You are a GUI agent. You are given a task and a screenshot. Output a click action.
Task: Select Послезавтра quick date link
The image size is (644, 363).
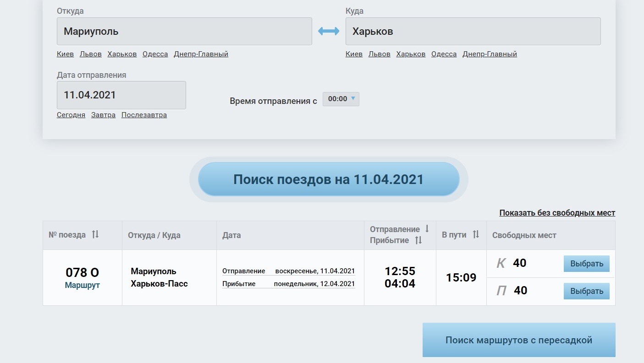(x=144, y=115)
